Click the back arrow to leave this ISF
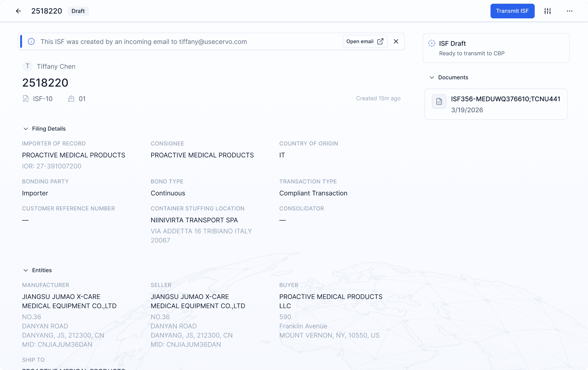The width and height of the screenshot is (588, 370). pos(18,11)
